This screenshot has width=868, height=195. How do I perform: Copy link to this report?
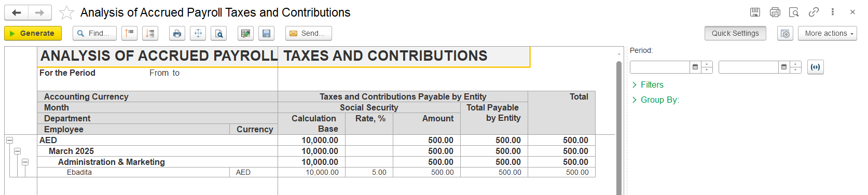[814, 12]
